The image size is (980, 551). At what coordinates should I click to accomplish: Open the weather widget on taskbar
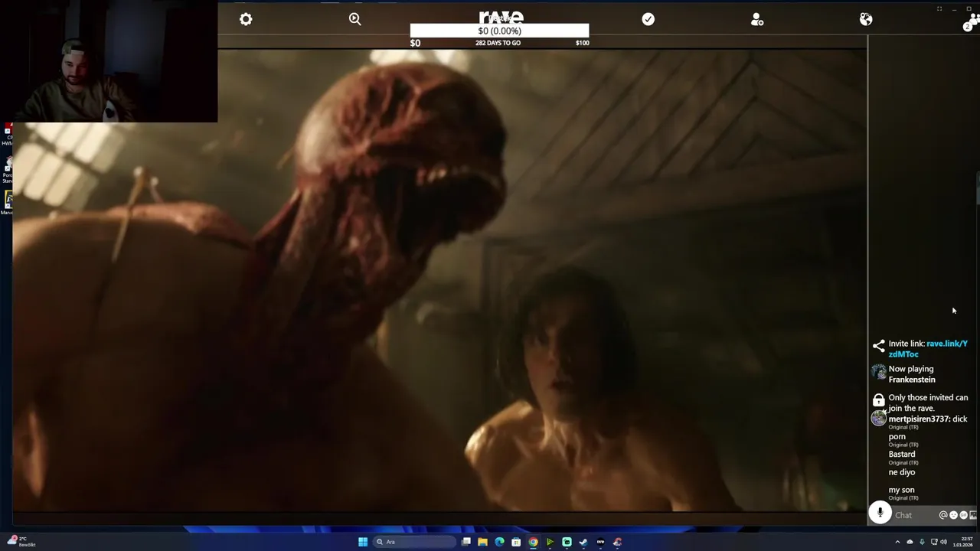23,542
